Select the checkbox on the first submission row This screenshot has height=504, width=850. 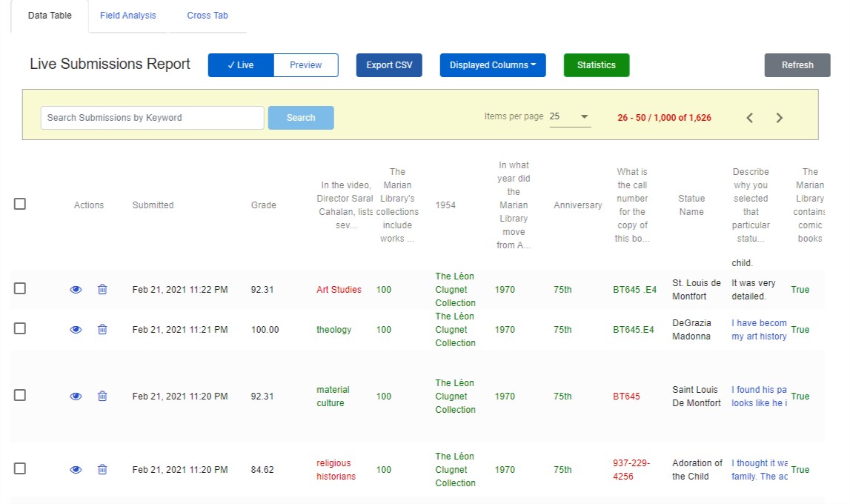(19, 289)
